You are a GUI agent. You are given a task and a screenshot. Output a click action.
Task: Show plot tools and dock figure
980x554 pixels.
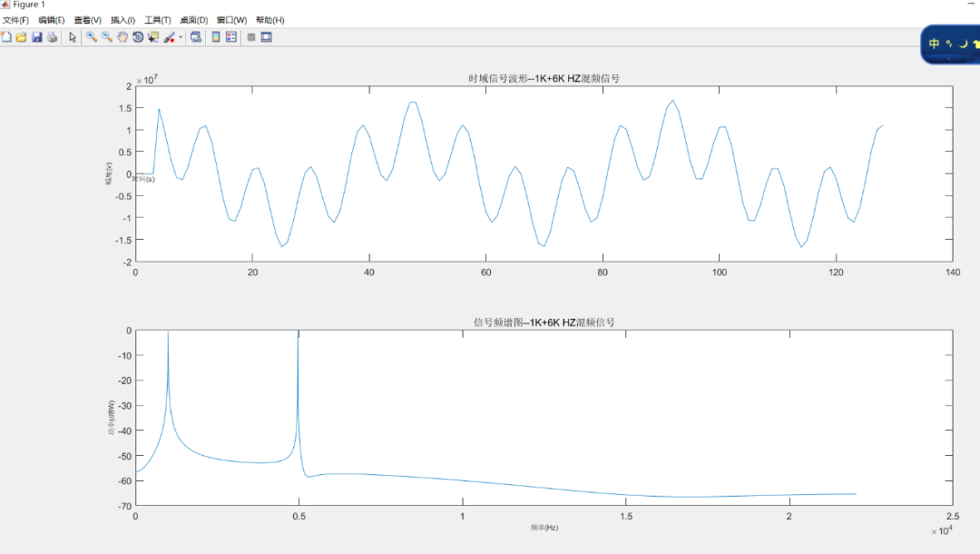pos(267,37)
